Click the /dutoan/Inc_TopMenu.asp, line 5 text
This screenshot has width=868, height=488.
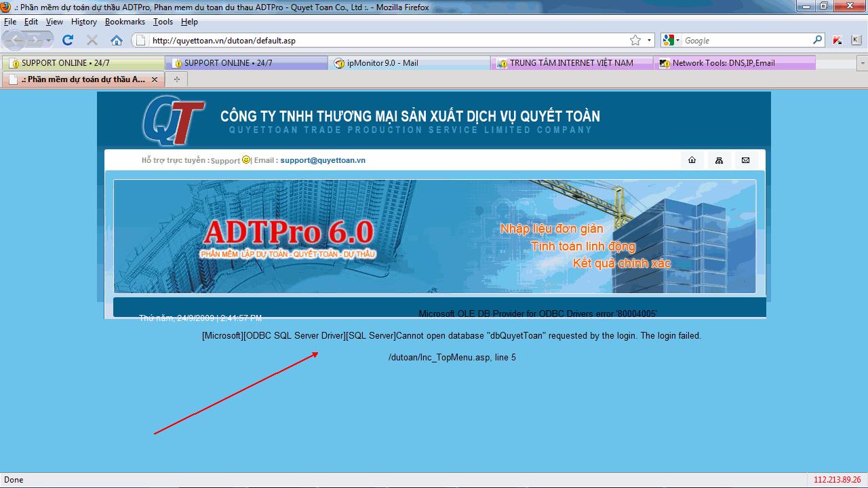click(452, 357)
